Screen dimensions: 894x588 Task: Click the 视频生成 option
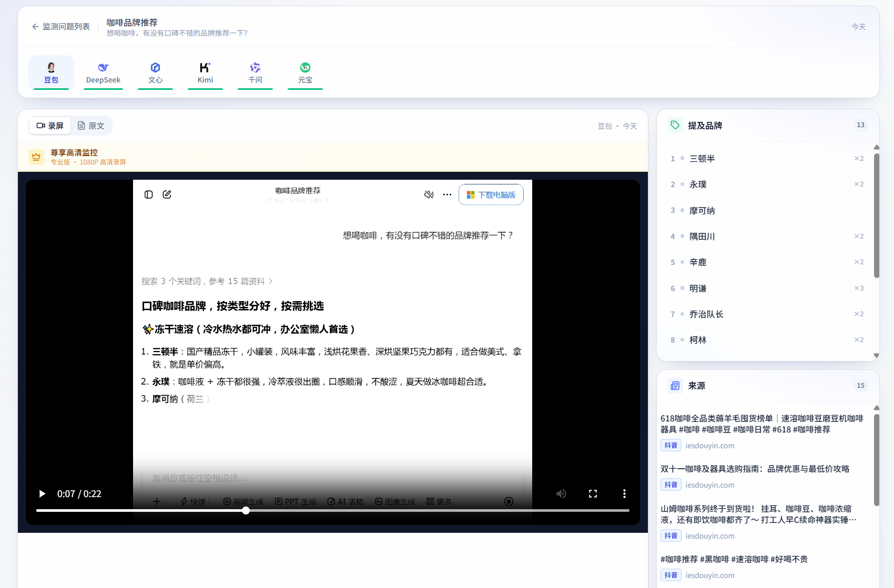click(243, 502)
